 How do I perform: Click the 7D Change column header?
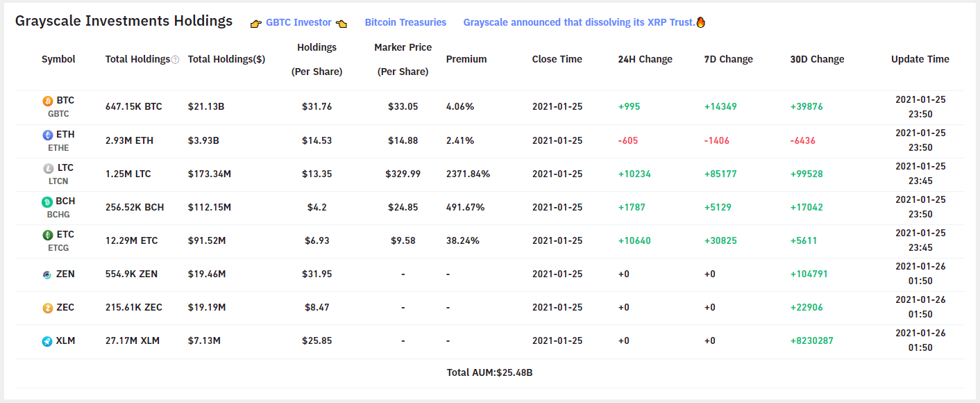click(729, 59)
